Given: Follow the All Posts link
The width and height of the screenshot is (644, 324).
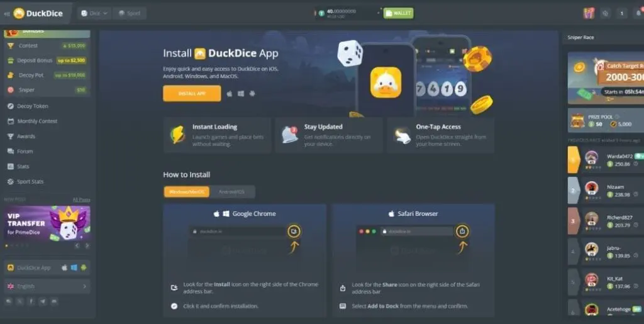Looking at the screenshot, I should (81, 199).
